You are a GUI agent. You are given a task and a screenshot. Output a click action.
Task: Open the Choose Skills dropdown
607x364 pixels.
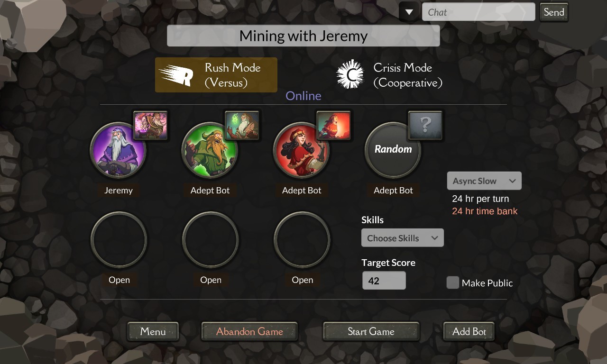pyautogui.click(x=403, y=238)
